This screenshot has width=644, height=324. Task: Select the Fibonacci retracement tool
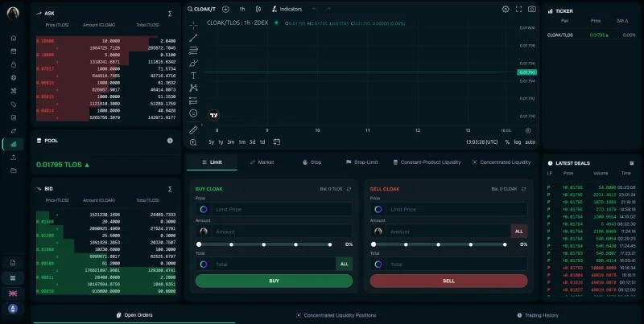[193, 51]
